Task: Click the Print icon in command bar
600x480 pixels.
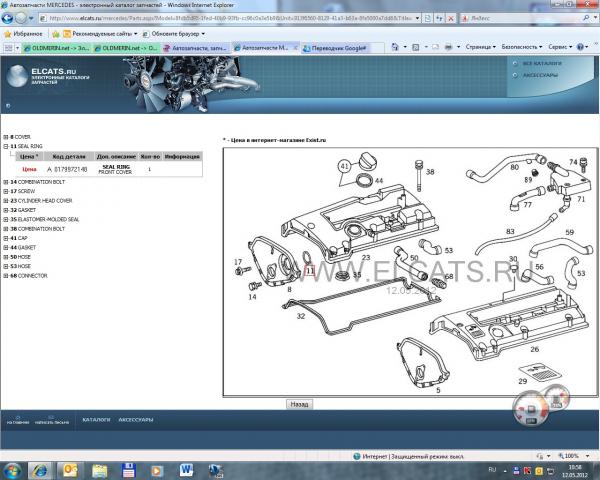Action: (448, 47)
